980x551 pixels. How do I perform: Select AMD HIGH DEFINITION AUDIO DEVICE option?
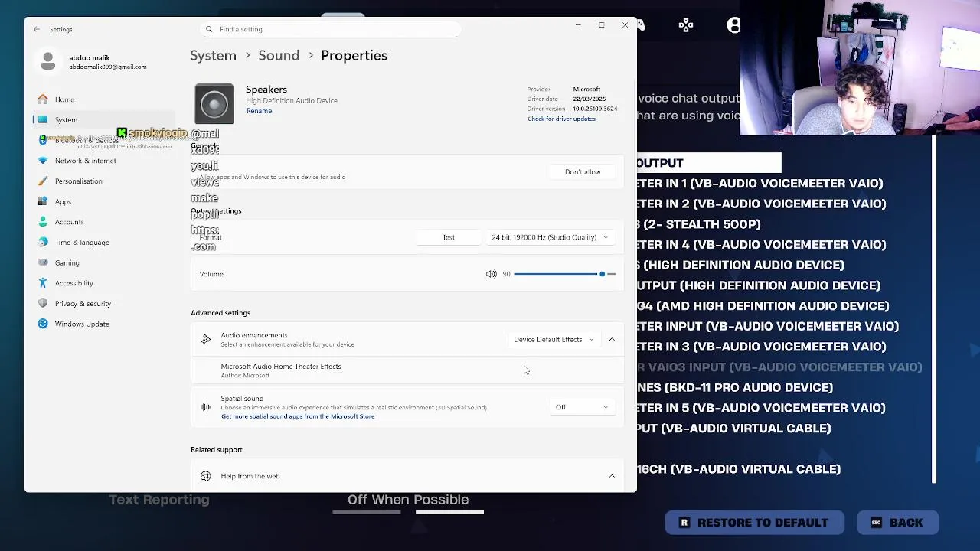tap(763, 306)
